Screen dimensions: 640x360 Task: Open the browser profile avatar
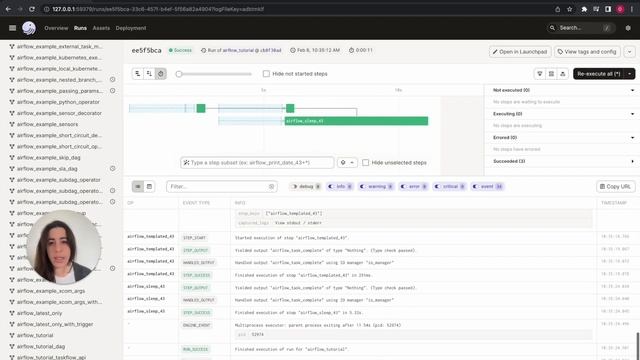click(620, 9)
